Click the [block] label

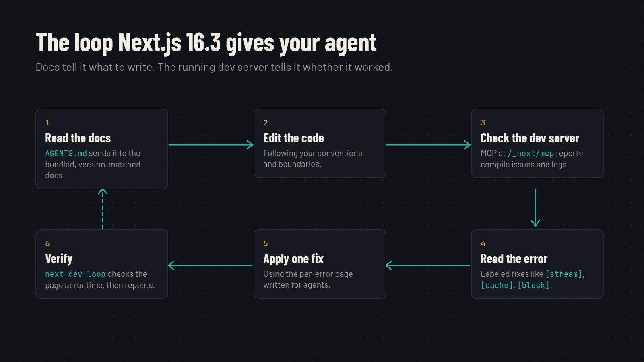point(534,285)
